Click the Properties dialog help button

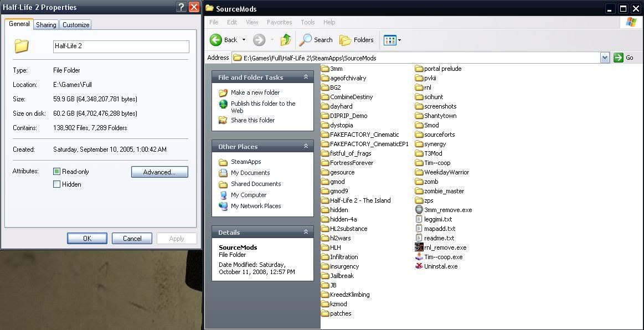181,7
